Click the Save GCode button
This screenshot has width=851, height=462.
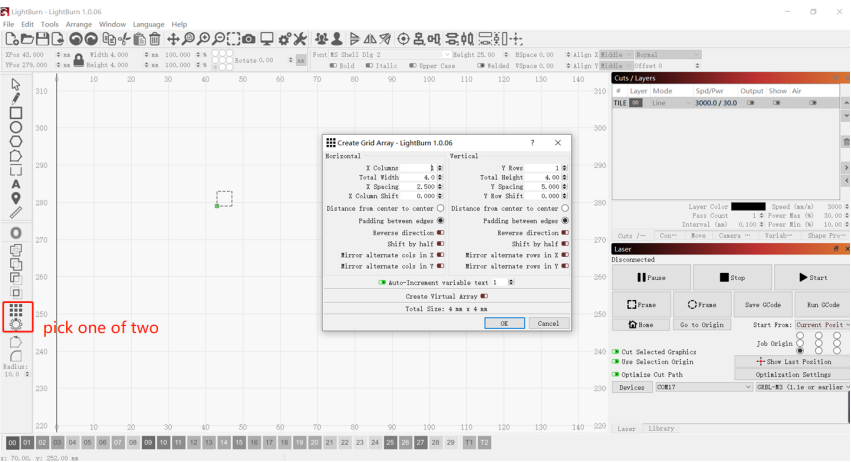click(x=763, y=305)
